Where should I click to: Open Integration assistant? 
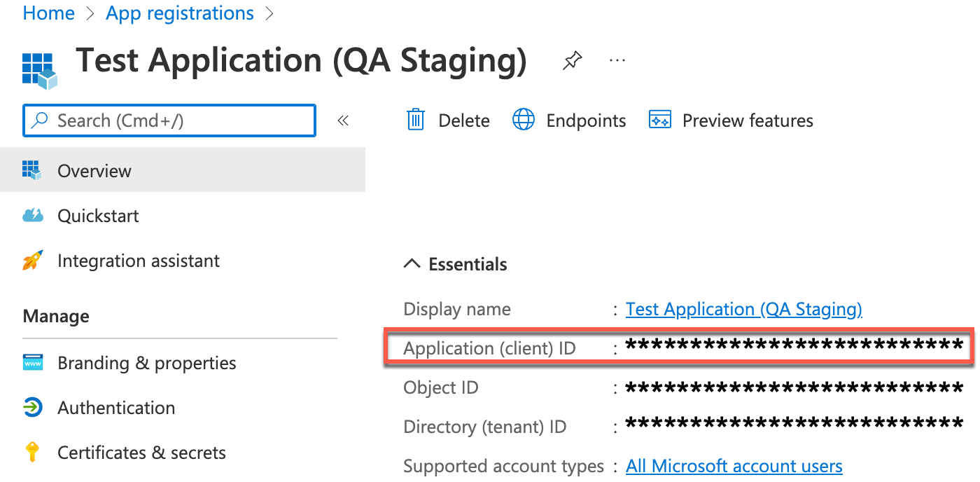coord(139,261)
